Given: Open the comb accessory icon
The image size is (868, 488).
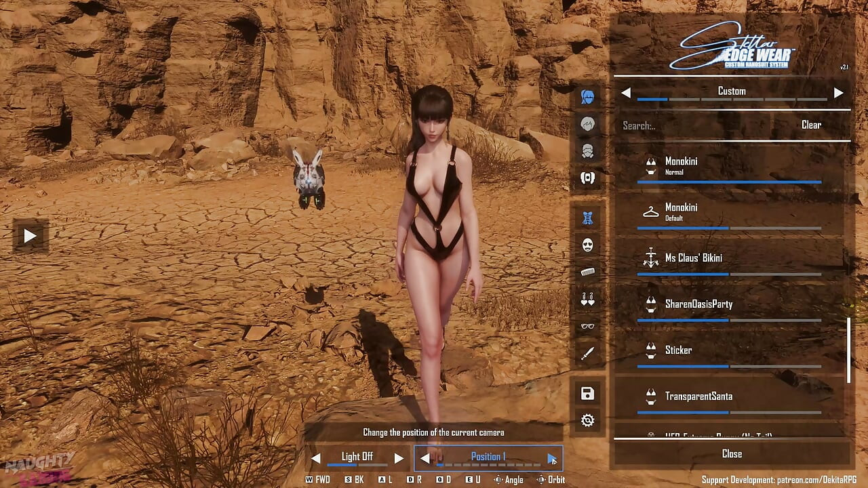Looking at the screenshot, I should tap(587, 272).
